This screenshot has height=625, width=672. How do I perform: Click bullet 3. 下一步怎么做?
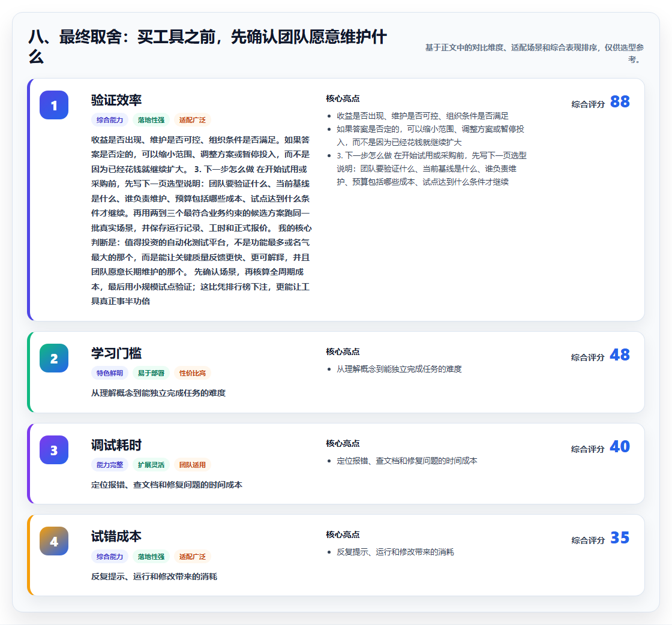click(x=431, y=169)
